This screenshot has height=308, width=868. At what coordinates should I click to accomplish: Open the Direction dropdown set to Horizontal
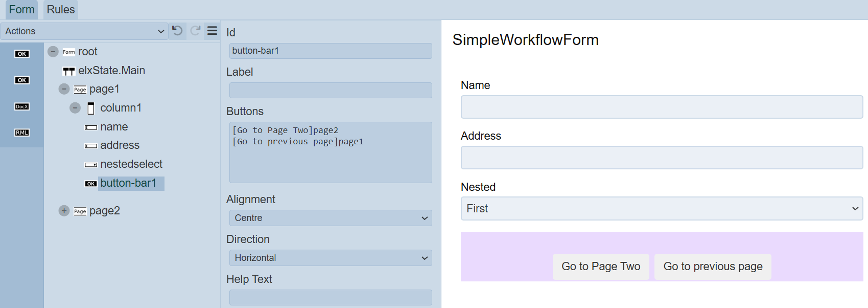tap(331, 258)
